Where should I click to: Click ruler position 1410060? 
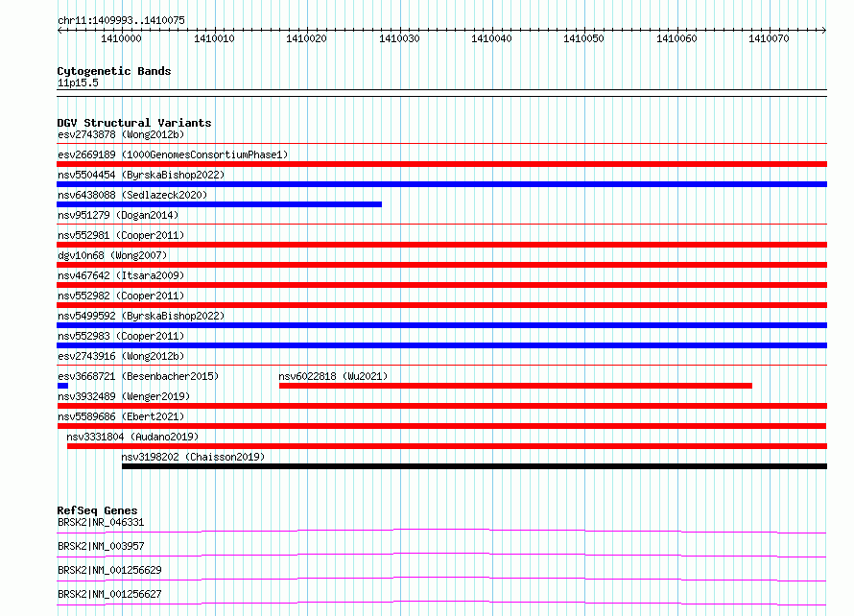tap(676, 38)
